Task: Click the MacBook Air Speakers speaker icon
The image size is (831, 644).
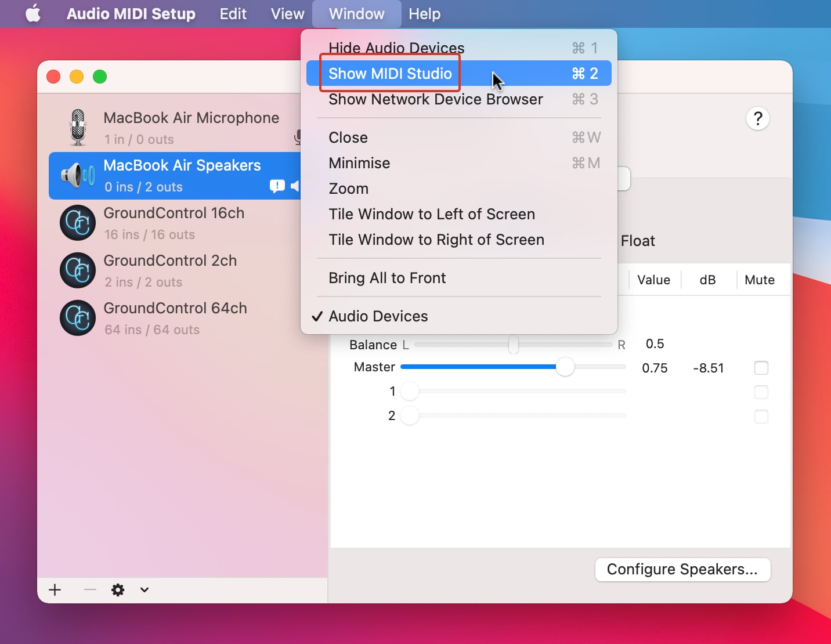Action: coord(78,175)
